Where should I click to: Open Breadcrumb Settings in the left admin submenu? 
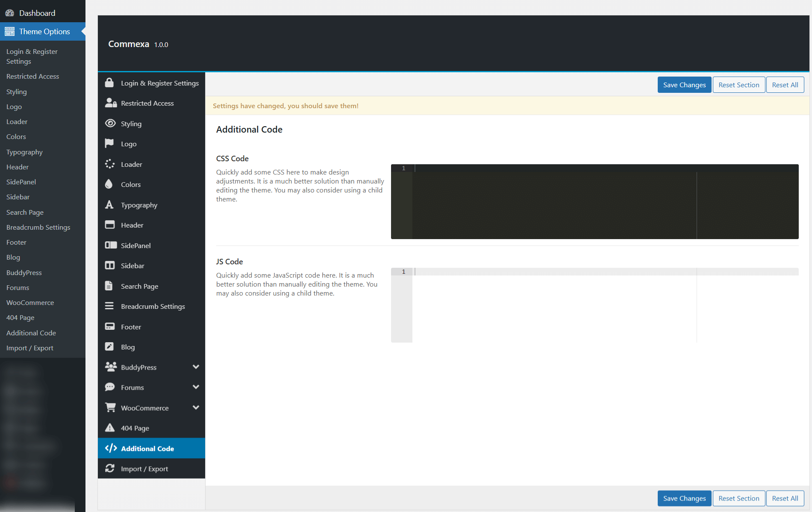coord(38,227)
